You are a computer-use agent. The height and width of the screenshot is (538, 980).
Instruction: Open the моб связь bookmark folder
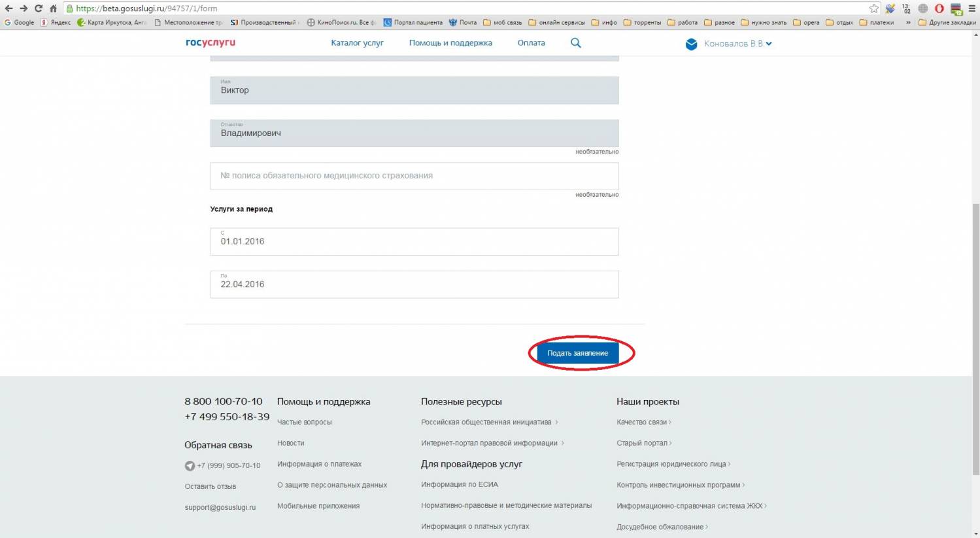click(502, 22)
